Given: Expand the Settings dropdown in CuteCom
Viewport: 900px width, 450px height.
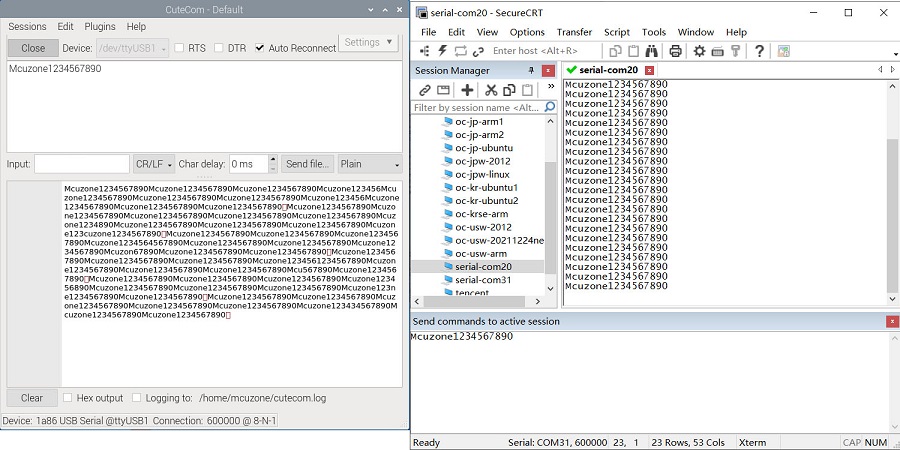Looking at the screenshot, I should (x=368, y=42).
